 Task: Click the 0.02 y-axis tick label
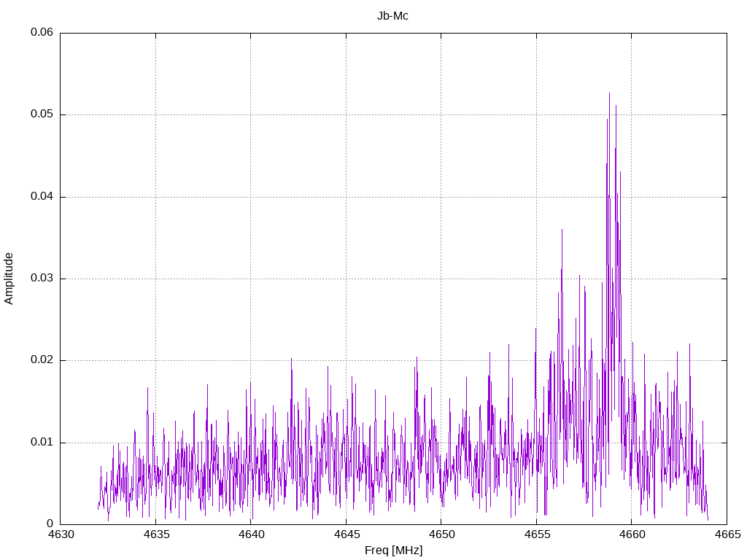(x=42, y=360)
